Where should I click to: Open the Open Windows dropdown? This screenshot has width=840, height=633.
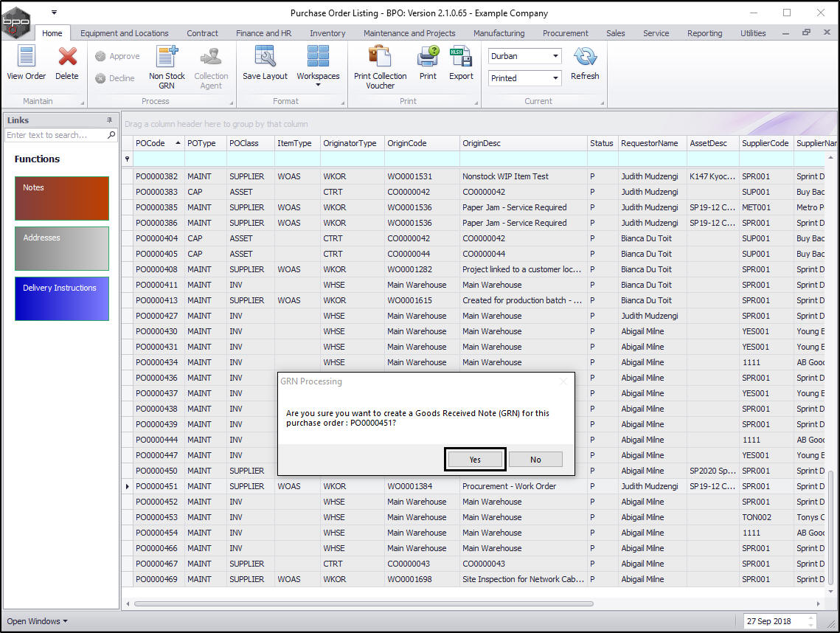(x=37, y=621)
